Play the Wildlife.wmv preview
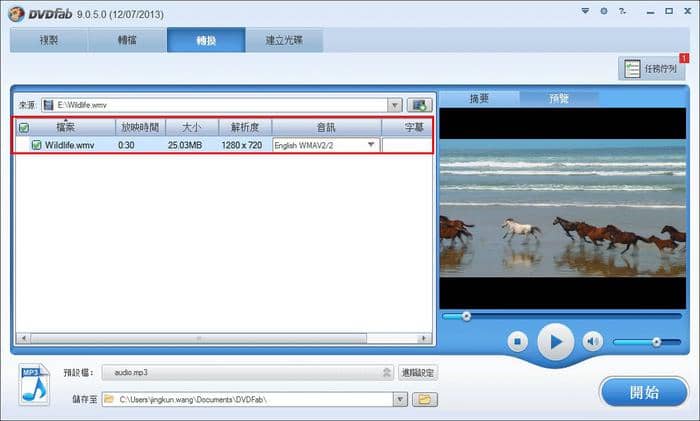The width and height of the screenshot is (700, 421). click(555, 342)
